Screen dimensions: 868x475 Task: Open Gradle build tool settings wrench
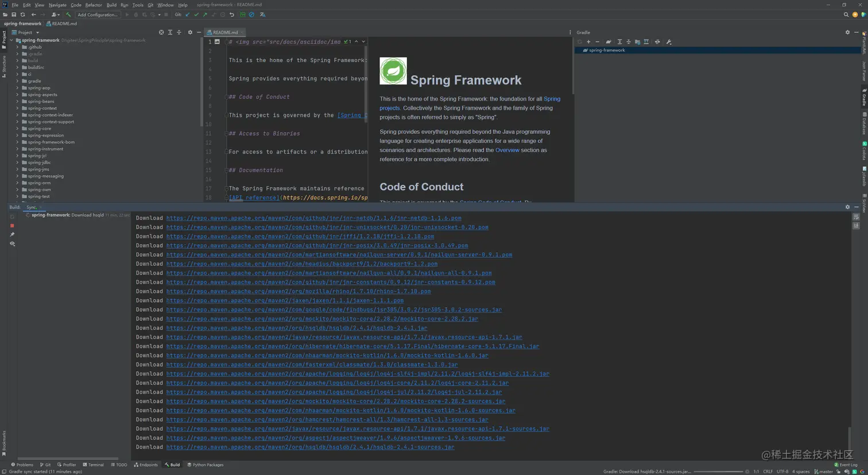pyautogui.click(x=669, y=42)
